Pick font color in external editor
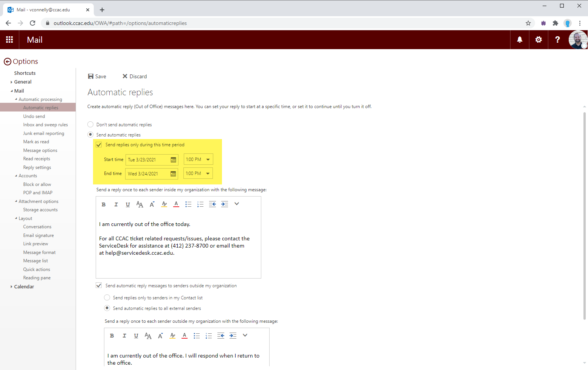The width and height of the screenshot is (588, 370). coord(185,336)
